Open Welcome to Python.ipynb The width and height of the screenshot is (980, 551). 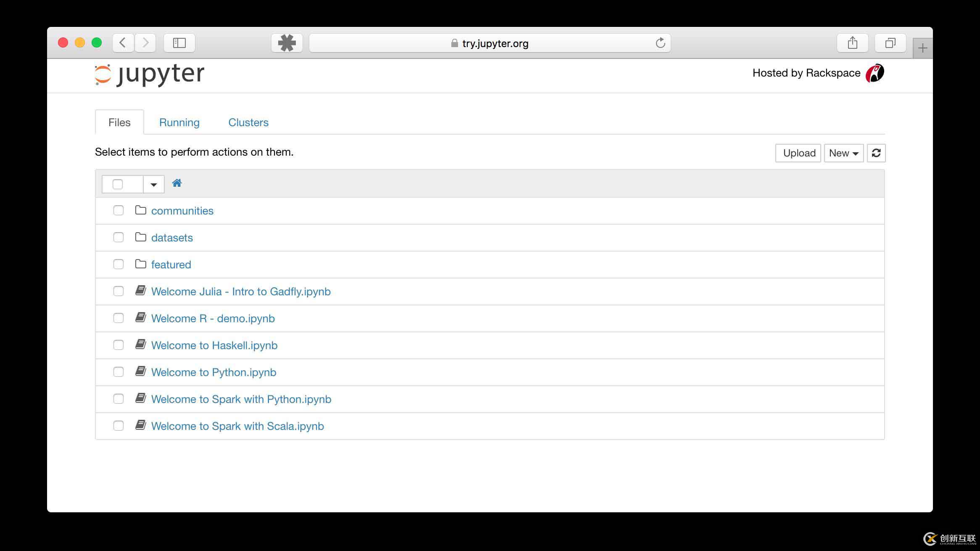(214, 372)
